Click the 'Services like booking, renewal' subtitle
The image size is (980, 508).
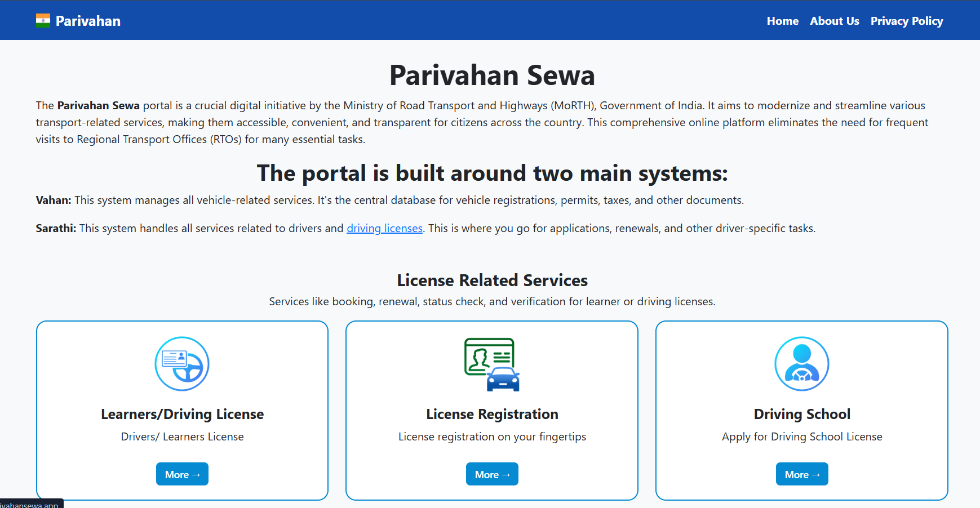coord(492,301)
